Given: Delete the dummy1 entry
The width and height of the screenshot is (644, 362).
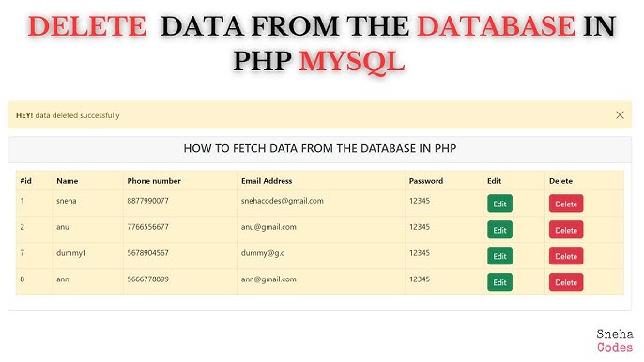Looking at the screenshot, I should point(566,256).
